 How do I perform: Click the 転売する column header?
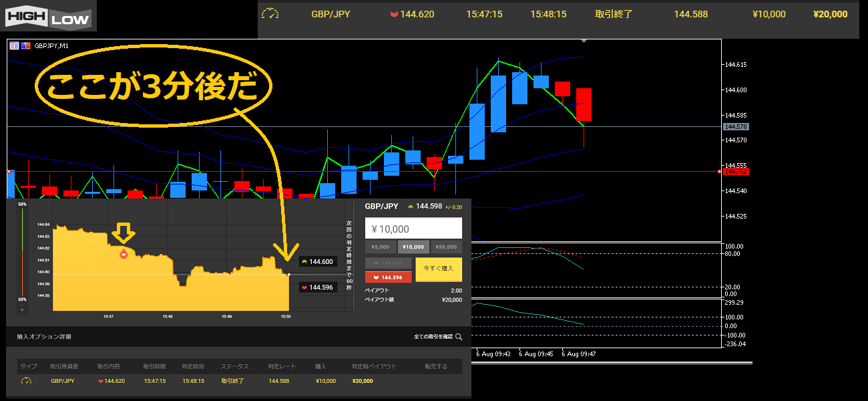pos(436,366)
